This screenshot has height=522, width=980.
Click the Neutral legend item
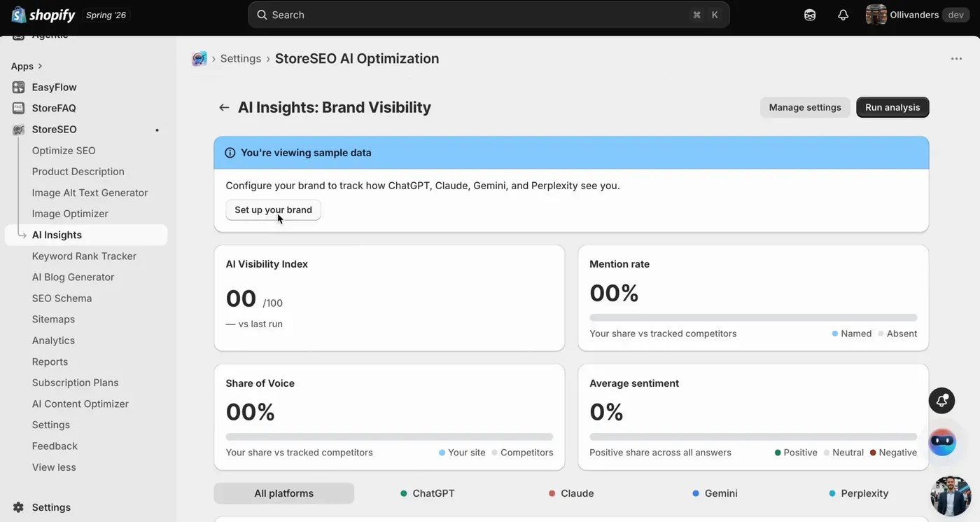tap(843, 453)
